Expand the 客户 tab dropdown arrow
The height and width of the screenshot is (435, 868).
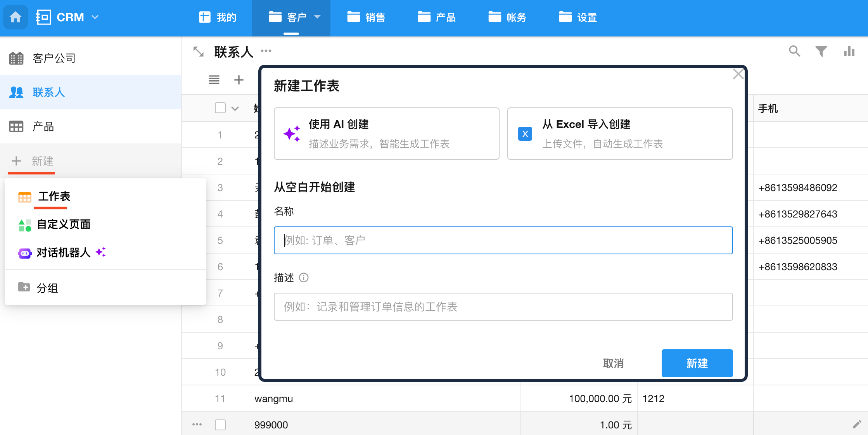[317, 17]
